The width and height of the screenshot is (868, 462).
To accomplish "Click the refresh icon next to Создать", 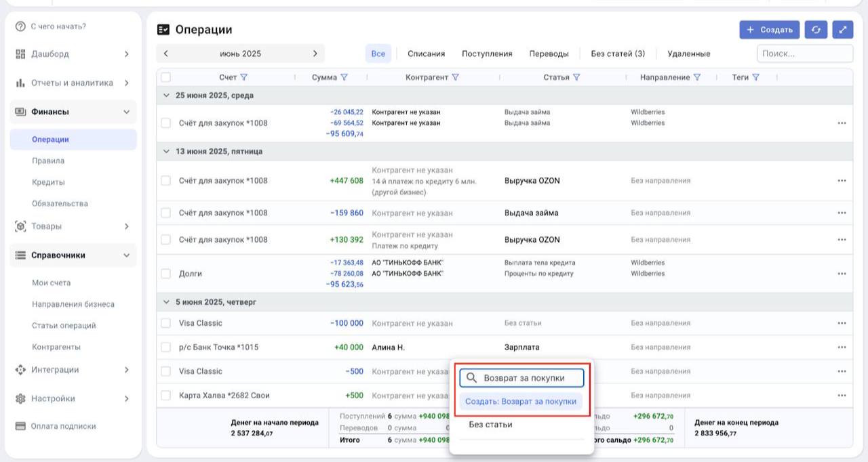I will click(x=816, y=30).
